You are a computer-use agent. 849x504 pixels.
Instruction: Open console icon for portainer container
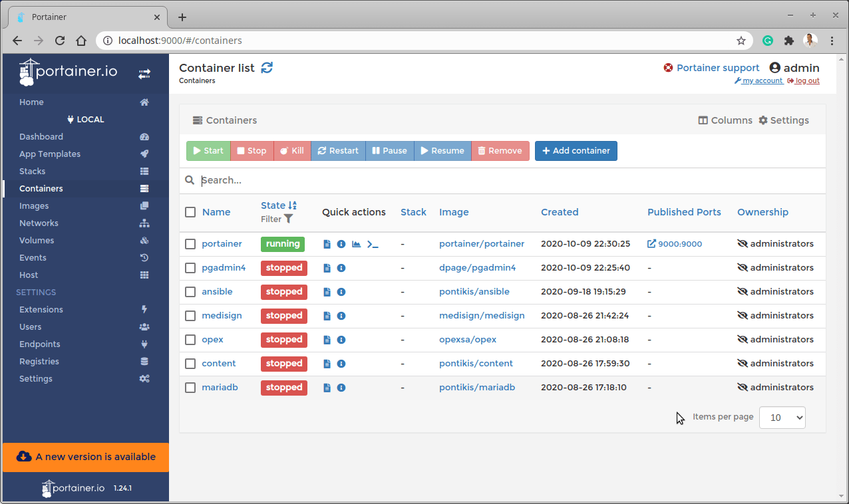pos(373,244)
